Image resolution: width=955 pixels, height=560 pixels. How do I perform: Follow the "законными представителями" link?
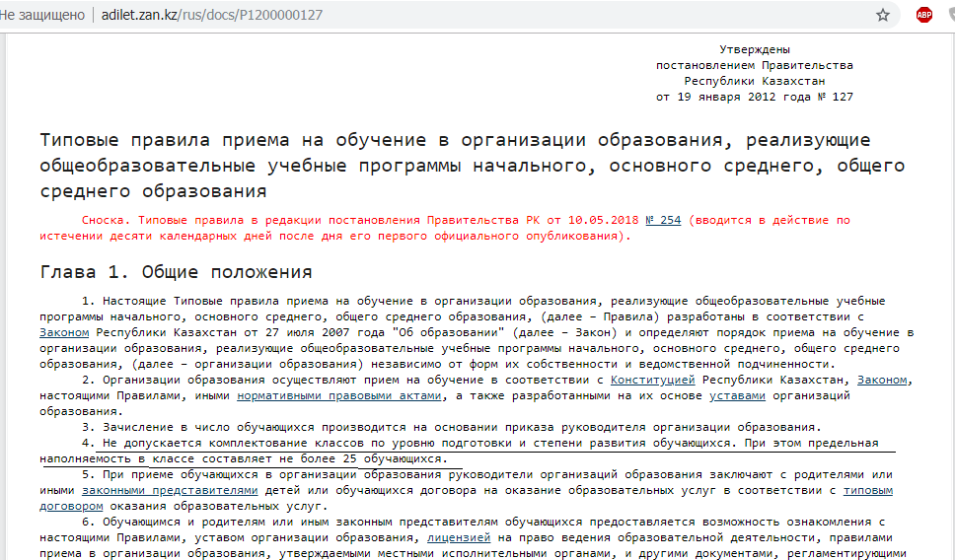click(170, 491)
